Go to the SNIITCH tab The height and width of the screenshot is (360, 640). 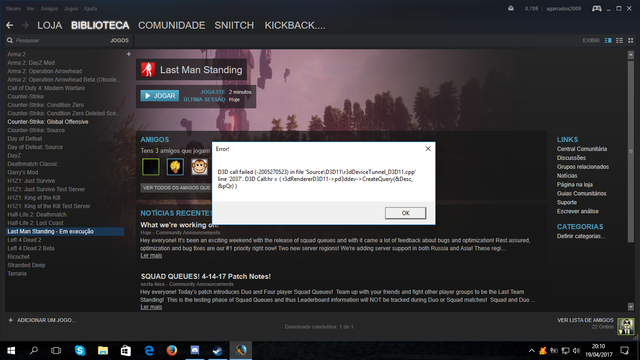click(x=234, y=25)
